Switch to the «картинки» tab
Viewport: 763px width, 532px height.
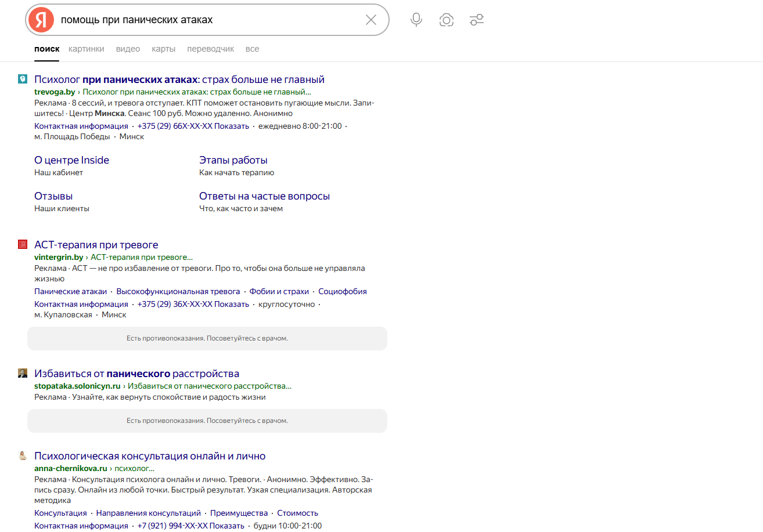click(87, 49)
